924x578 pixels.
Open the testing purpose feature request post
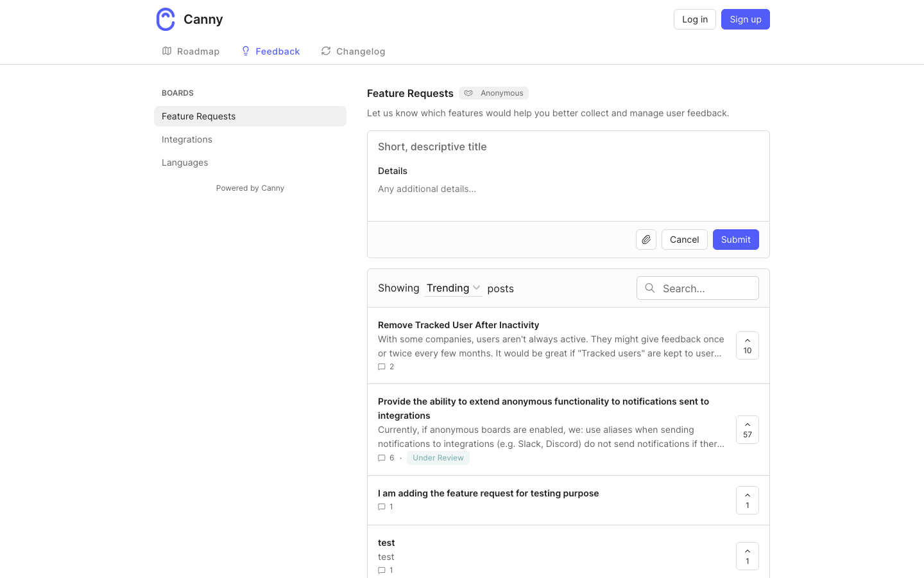pos(488,493)
